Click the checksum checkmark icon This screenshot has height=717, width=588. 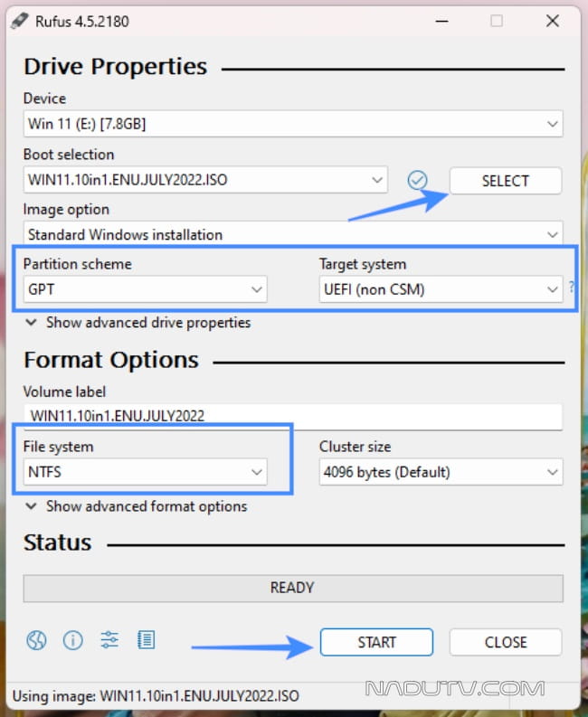(417, 180)
